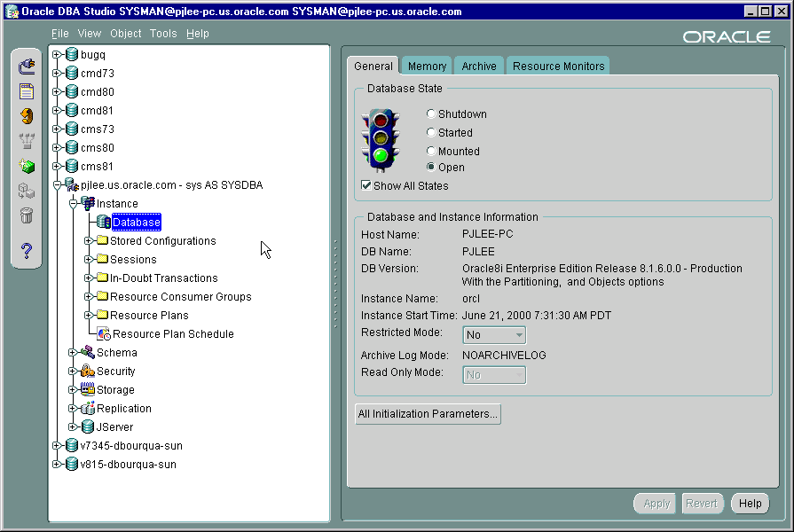Click the Security padlock icon

click(88, 371)
